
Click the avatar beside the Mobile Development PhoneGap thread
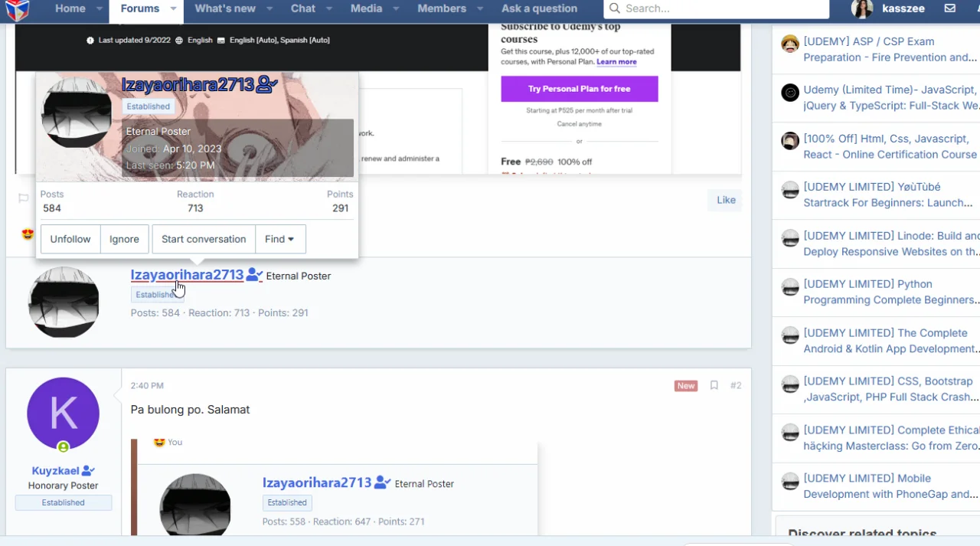(x=790, y=482)
